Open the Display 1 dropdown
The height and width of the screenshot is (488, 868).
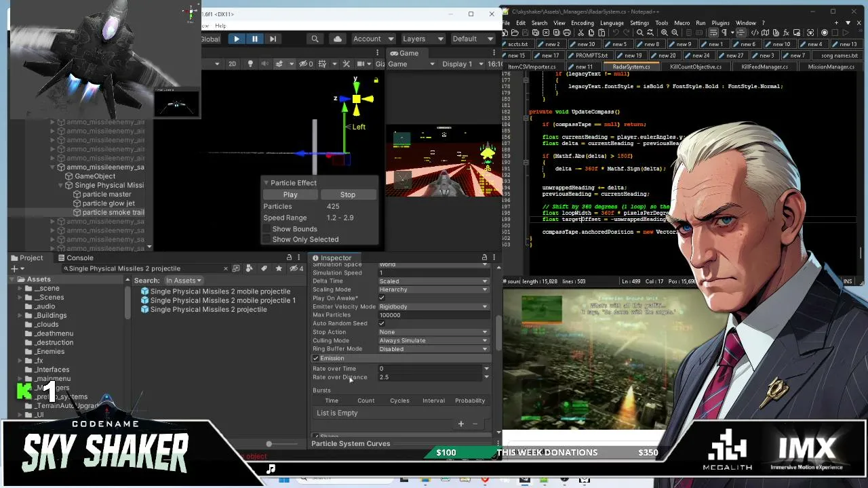[x=461, y=64]
